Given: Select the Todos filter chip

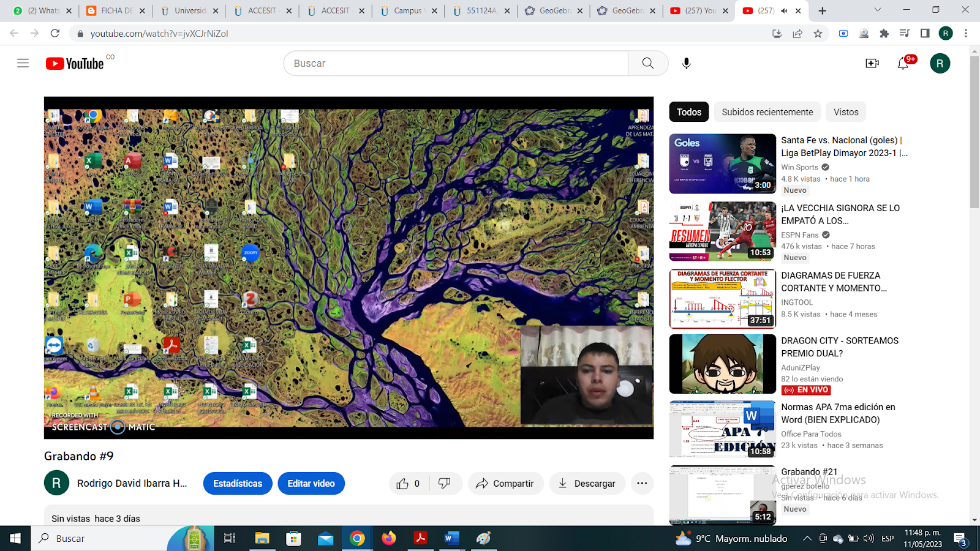Looking at the screenshot, I should (689, 112).
